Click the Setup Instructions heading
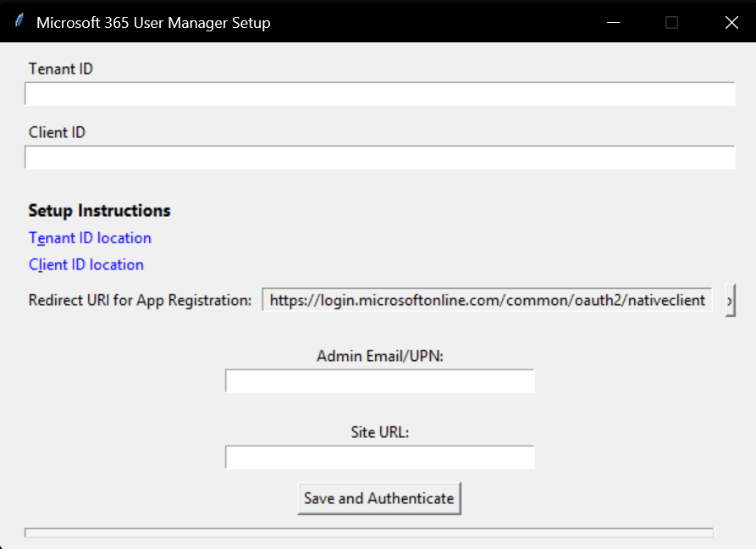Viewport: 756px width, 549px height. (99, 211)
